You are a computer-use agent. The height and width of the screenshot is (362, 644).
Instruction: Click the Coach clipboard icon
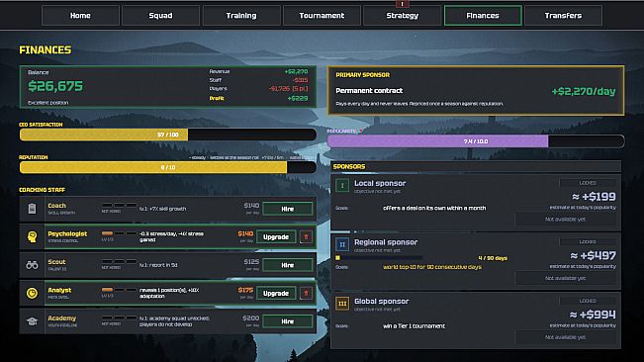tap(32, 209)
